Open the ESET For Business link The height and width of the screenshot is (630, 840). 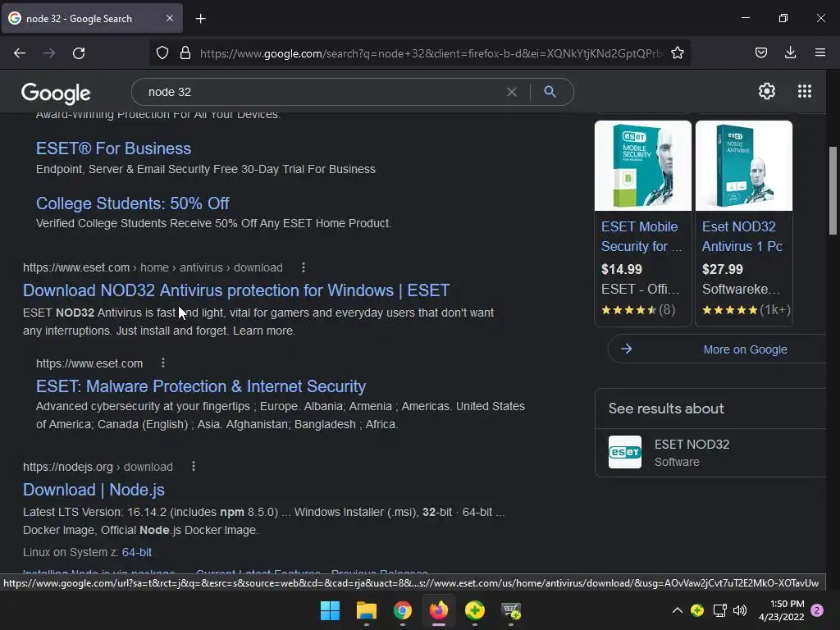[x=113, y=148]
